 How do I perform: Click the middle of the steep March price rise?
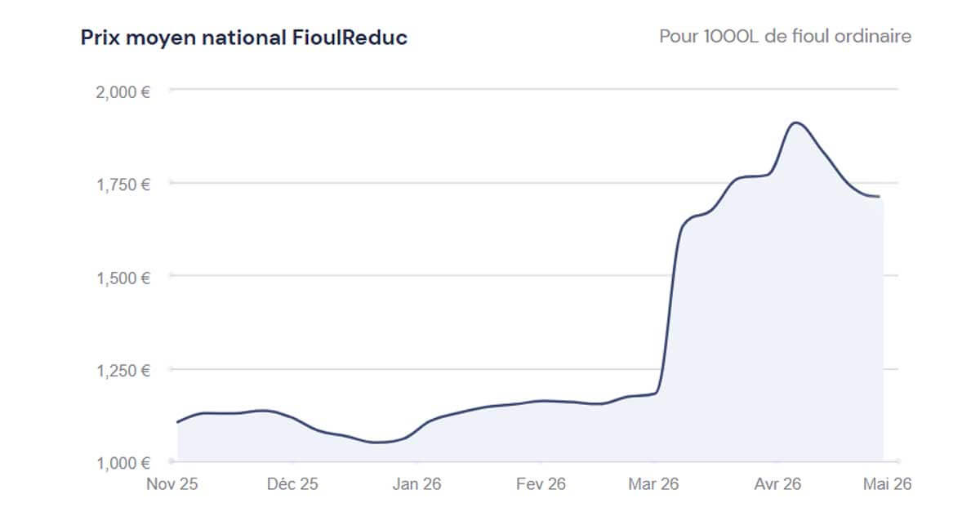click(670, 310)
